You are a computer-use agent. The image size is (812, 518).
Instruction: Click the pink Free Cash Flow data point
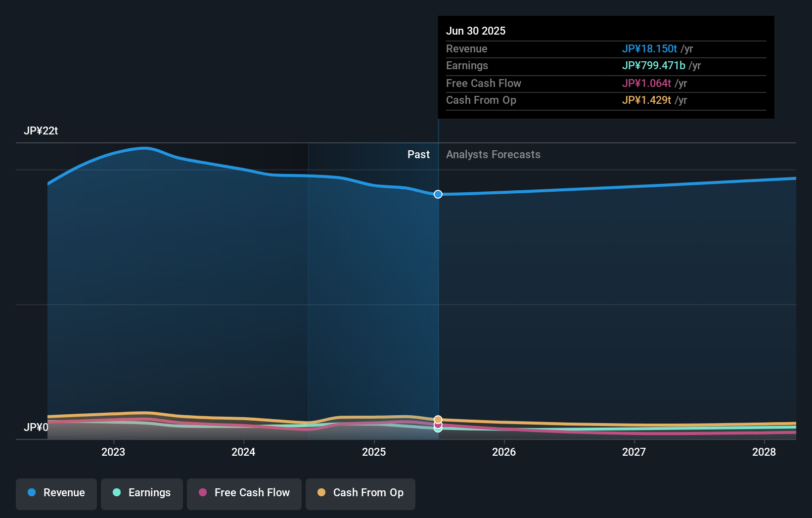438,425
